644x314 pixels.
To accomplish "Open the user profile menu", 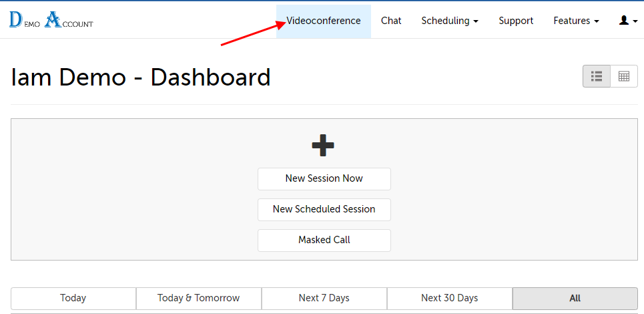I will 628,21.
